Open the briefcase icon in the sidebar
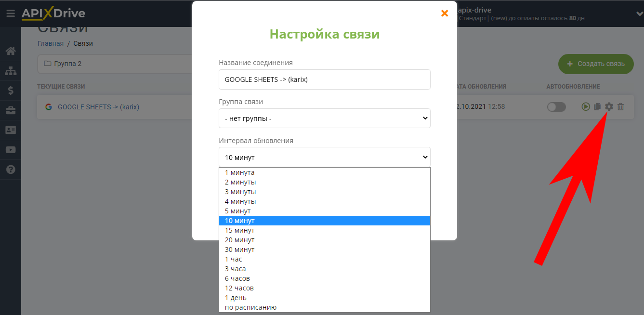 click(11, 110)
